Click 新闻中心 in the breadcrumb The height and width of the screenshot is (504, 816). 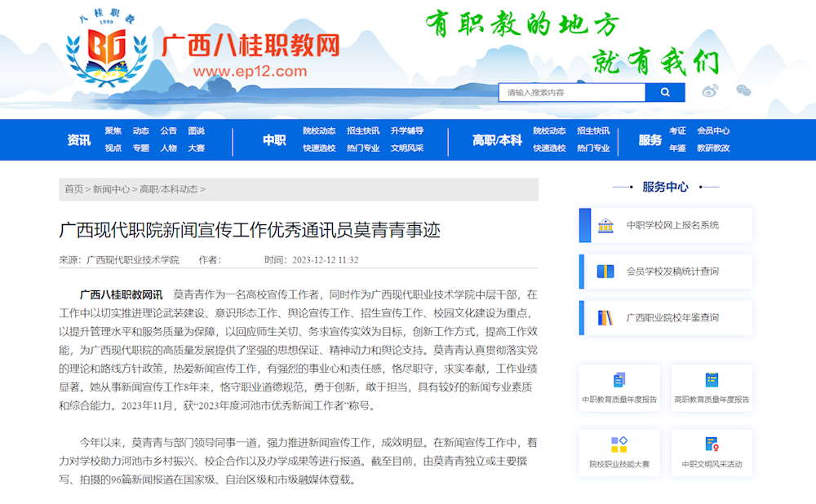pos(111,189)
